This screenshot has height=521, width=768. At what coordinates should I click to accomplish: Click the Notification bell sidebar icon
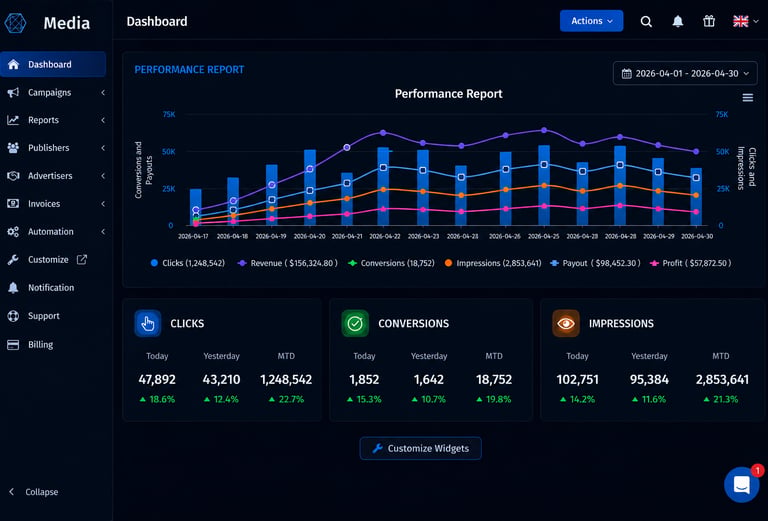point(13,287)
